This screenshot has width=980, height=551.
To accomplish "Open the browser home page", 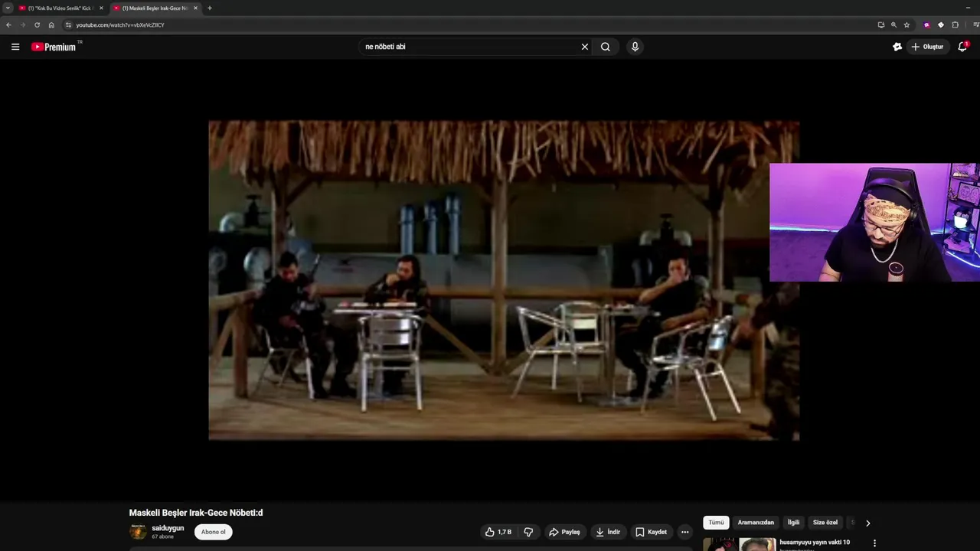I will coord(51,24).
